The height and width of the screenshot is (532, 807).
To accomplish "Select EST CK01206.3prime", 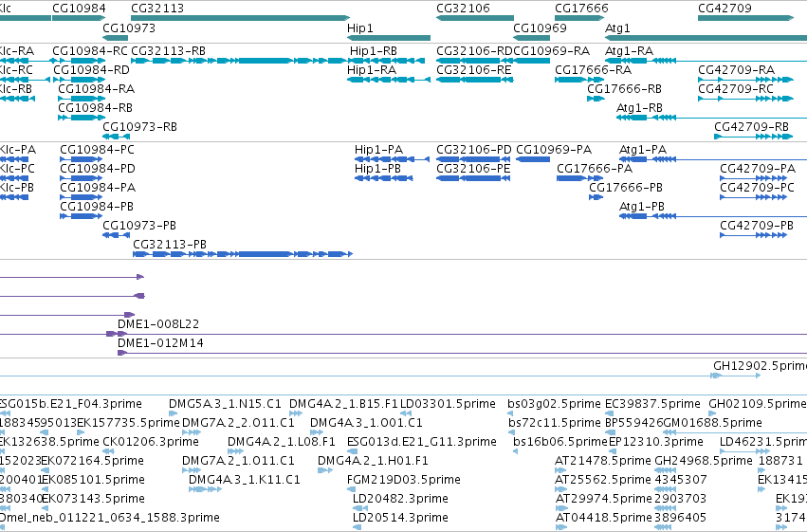I will pos(150,442).
